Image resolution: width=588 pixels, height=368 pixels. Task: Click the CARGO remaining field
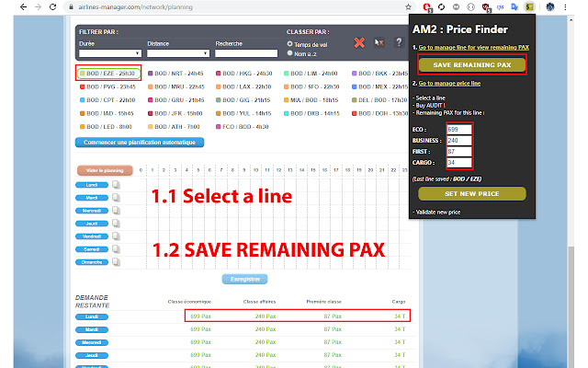click(459, 163)
